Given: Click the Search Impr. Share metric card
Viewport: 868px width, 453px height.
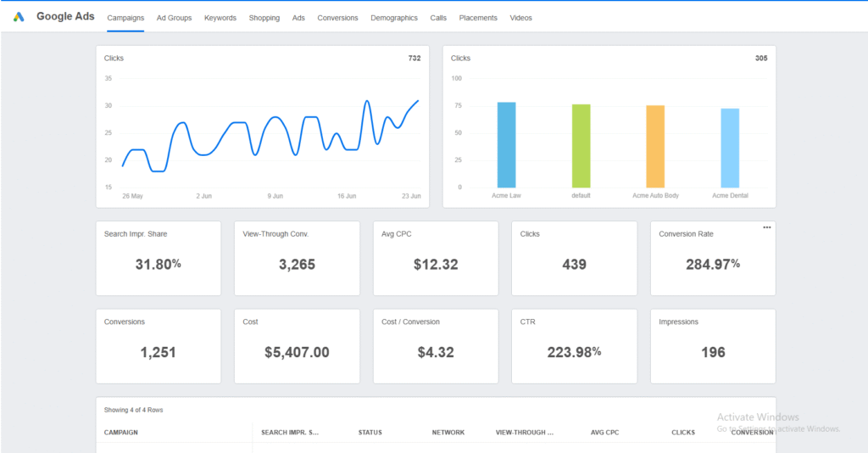Looking at the screenshot, I should [159, 259].
